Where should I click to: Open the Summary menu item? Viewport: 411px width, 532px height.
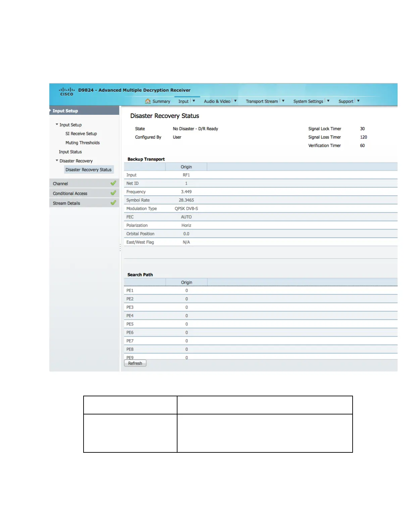[161, 101]
